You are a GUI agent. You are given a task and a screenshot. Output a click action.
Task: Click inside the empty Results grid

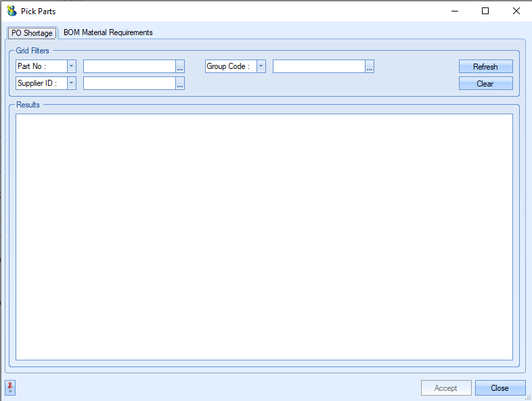coord(264,237)
